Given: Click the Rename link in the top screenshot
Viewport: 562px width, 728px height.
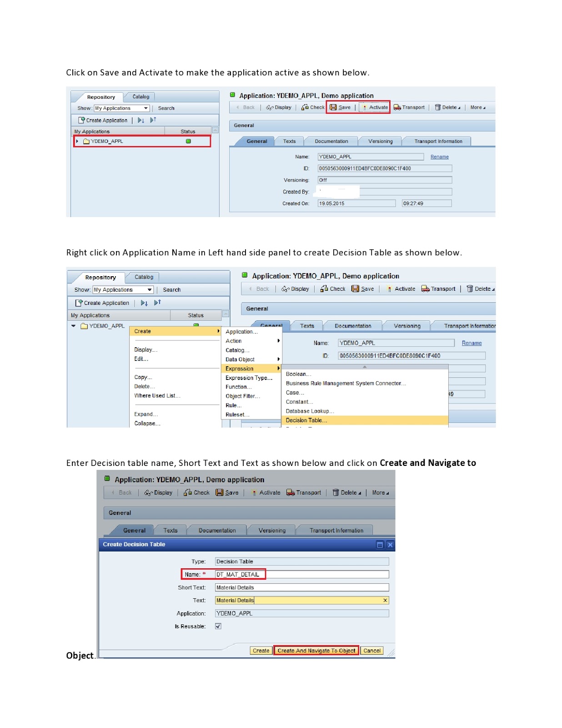Looking at the screenshot, I should (x=439, y=157).
